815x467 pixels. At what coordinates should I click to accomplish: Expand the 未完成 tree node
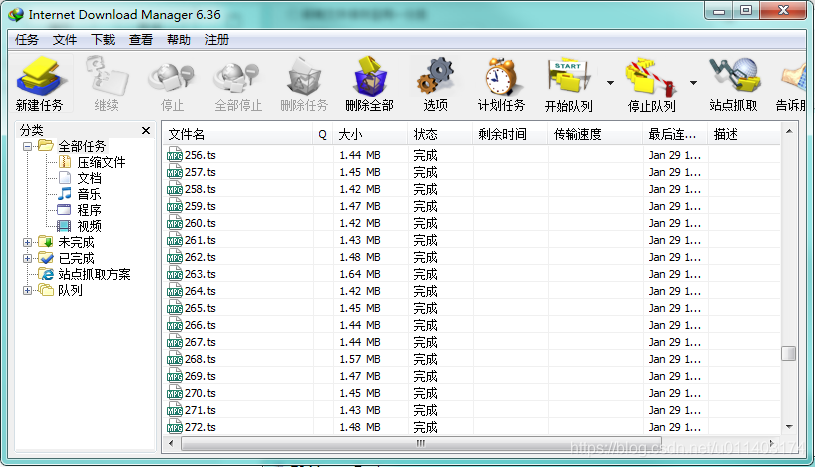[x=28, y=242]
